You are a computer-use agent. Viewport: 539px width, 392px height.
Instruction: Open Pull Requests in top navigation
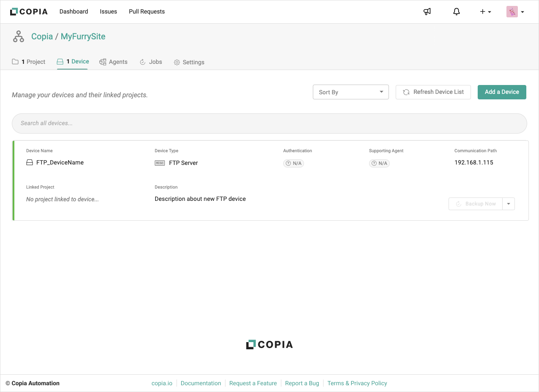(147, 12)
